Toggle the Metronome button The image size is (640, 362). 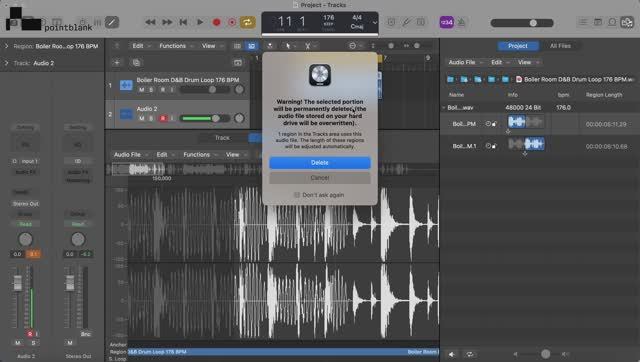(x=461, y=22)
